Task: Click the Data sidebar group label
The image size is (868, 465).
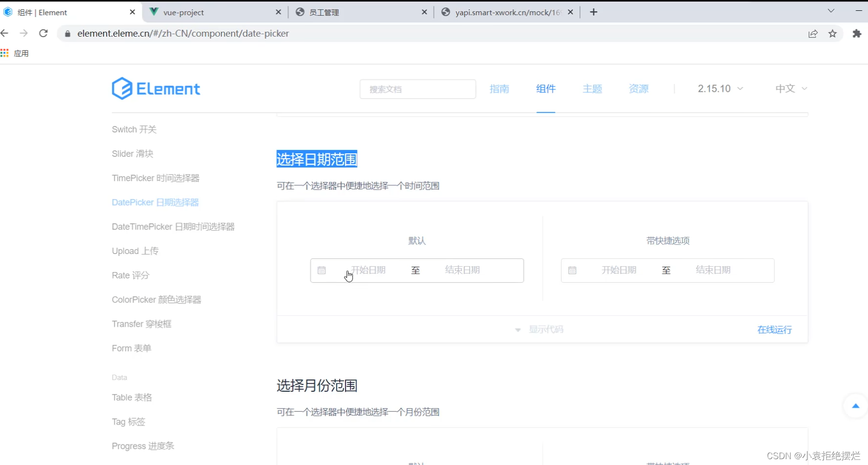Action: pyautogui.click(x=119, y=378)
